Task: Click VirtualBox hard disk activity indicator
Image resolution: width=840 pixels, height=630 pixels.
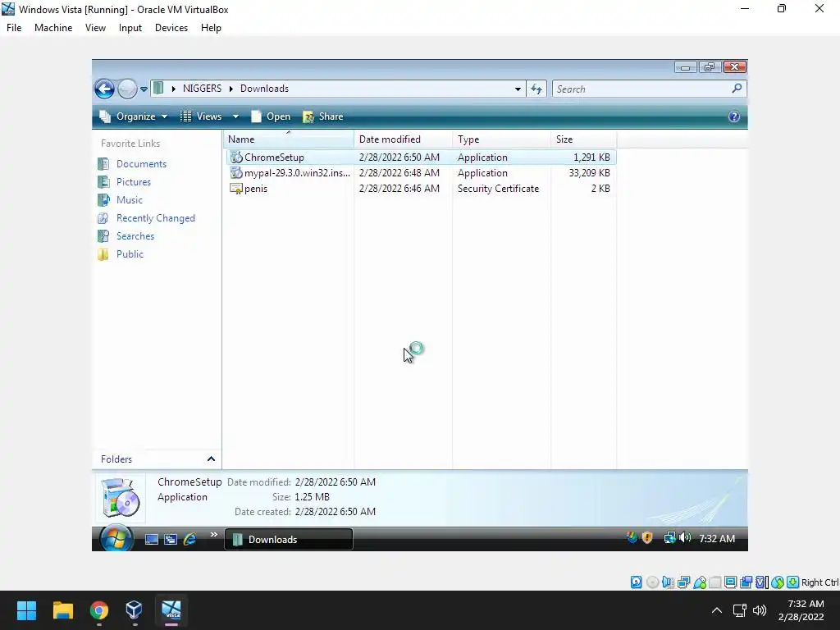Action: click(x=636, y=582)
